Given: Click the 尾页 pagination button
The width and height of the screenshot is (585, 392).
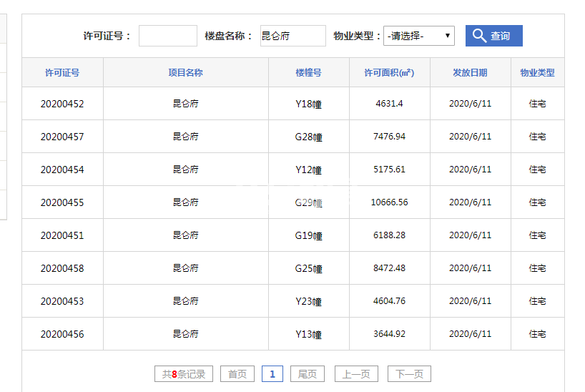Looking at the screenshot, I should pos(308,373).
